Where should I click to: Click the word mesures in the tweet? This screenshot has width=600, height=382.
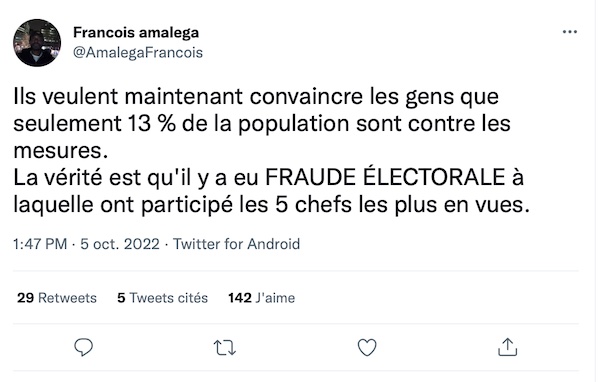(x=58, y=150)
